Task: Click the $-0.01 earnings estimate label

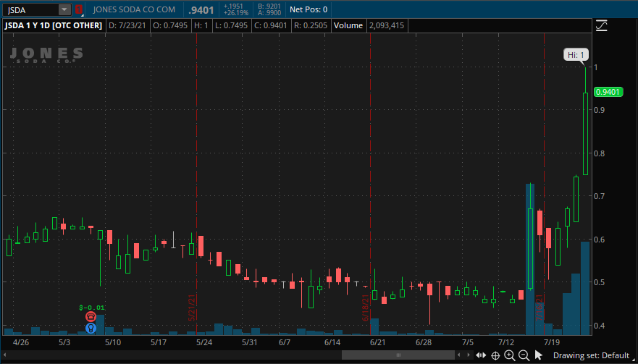Action: 91,308
